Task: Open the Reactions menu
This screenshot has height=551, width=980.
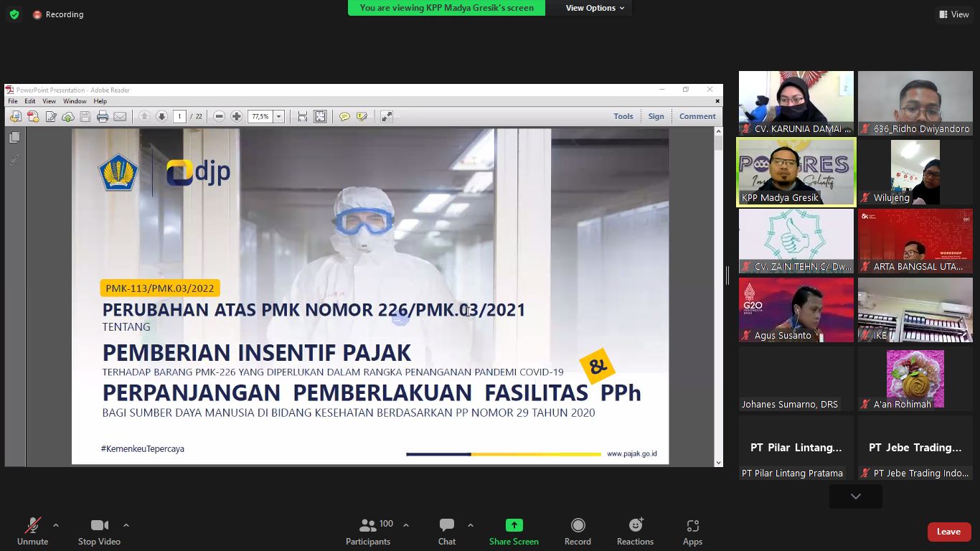Action: 635,532
